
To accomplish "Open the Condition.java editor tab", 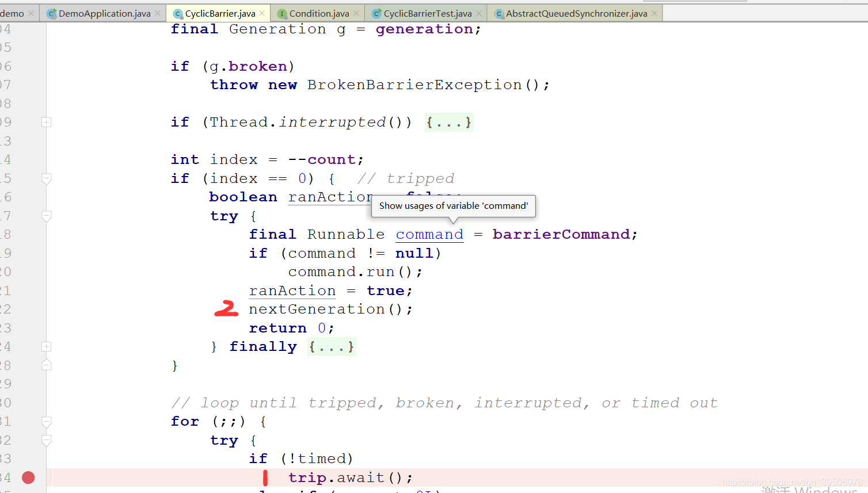I will coord(319,13).
